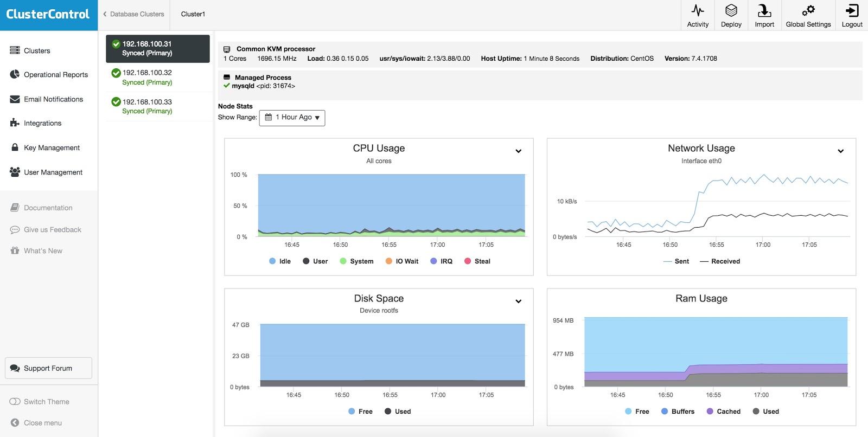Click the processor icon beside Common KVM processor
868x437 pixels.
[x=227, y=49]
